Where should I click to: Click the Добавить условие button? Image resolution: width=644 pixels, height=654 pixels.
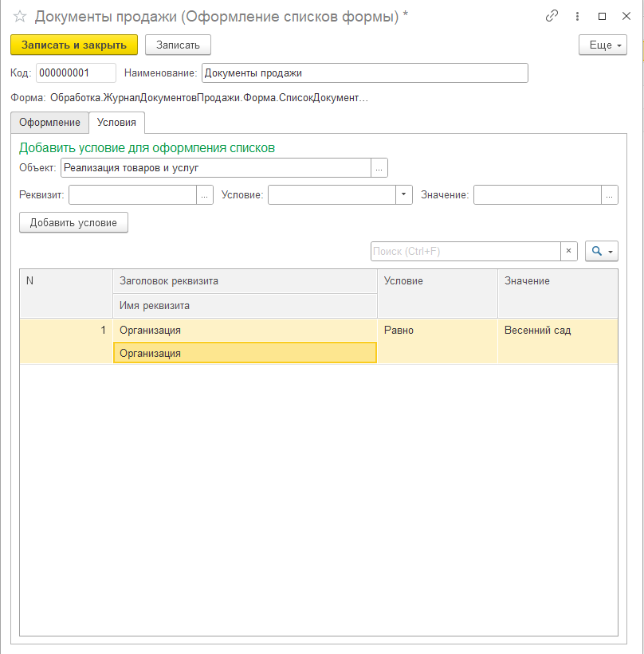(x=73, y=222)
